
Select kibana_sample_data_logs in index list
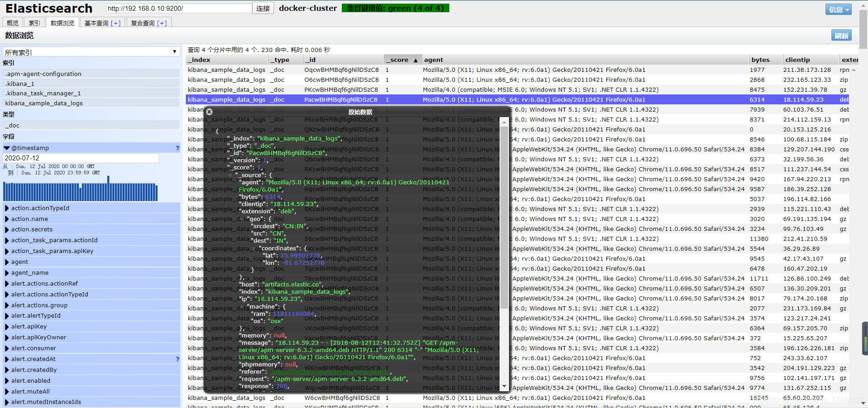point(91,103)
